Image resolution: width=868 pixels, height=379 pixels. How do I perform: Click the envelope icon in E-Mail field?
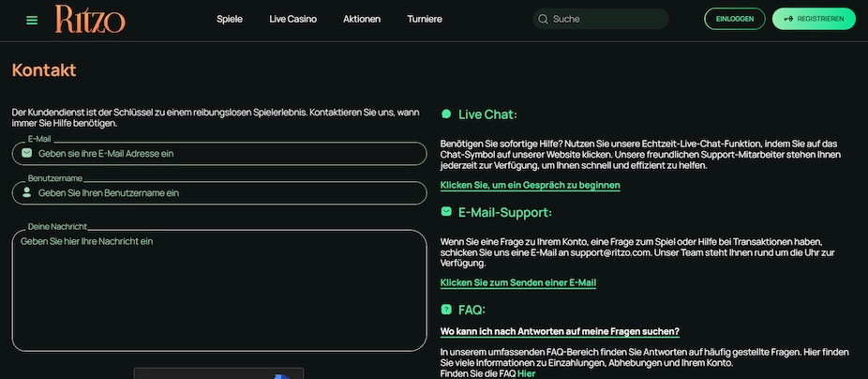click(x=26, y=153)
